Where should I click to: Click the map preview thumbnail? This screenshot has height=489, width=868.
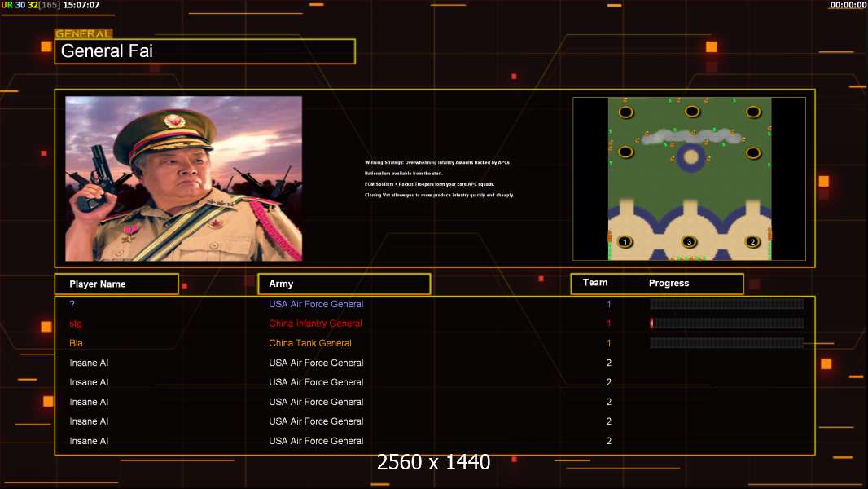(689, 178)
